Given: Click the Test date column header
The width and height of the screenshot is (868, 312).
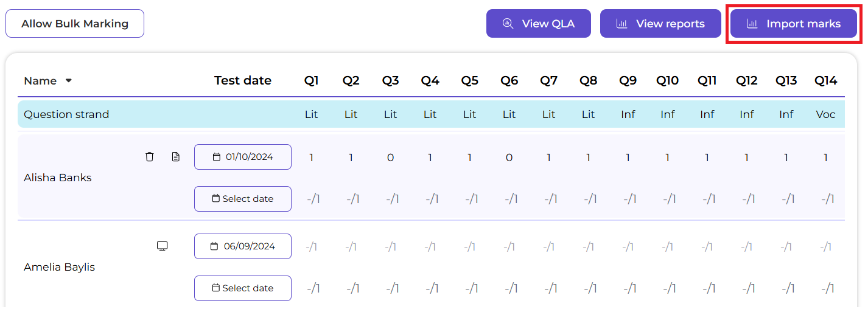Looking at the screenshot, I should [243, 80].
